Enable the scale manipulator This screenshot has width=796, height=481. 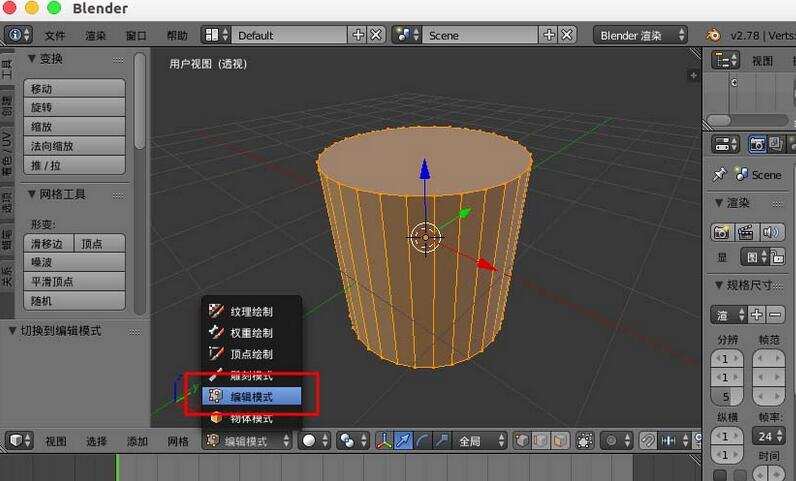pyautogui.click(x=441, y=440)
